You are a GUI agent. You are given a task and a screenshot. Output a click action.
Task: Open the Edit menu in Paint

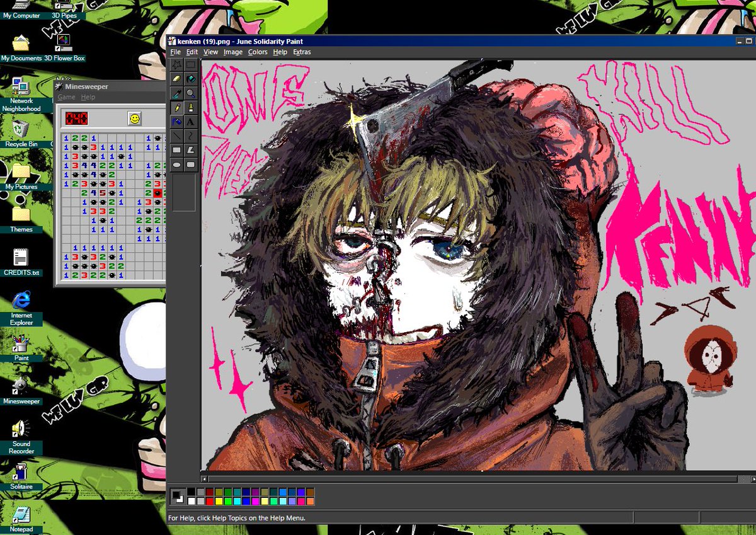click(x=192, y=52)
